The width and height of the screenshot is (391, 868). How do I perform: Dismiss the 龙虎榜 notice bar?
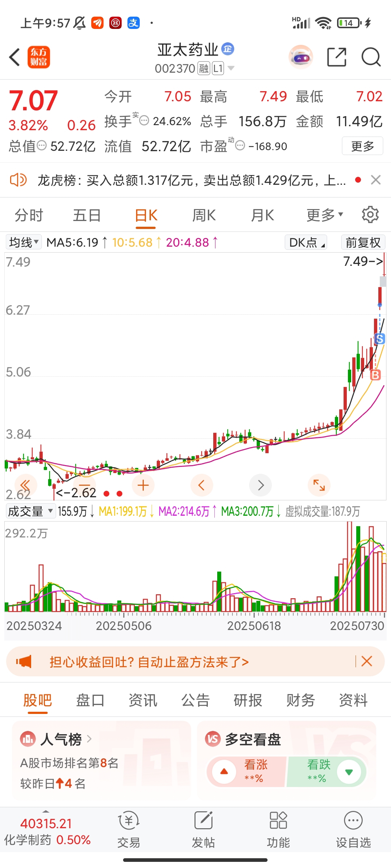(x=376, y=180)
